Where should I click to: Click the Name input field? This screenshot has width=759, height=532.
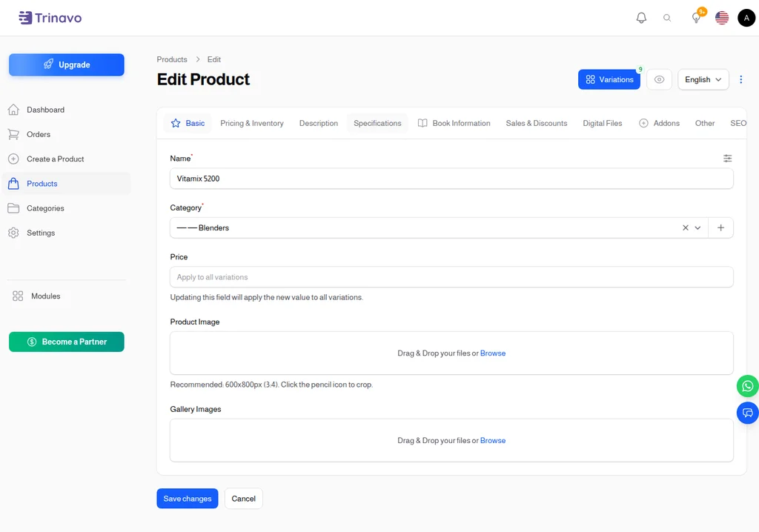(451, 179)
